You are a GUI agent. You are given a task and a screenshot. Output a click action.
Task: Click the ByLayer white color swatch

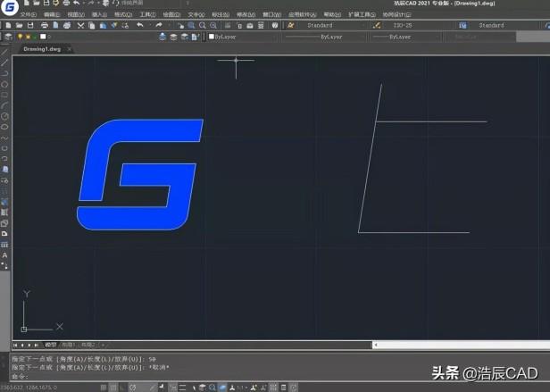[212, 37]
